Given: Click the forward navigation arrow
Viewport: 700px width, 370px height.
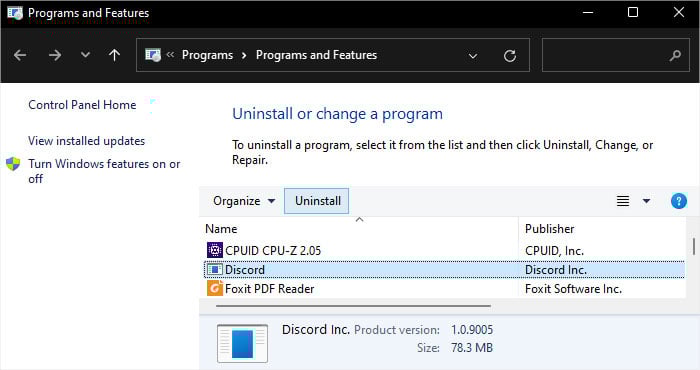Looking at the screenshot, I should 55,55.
